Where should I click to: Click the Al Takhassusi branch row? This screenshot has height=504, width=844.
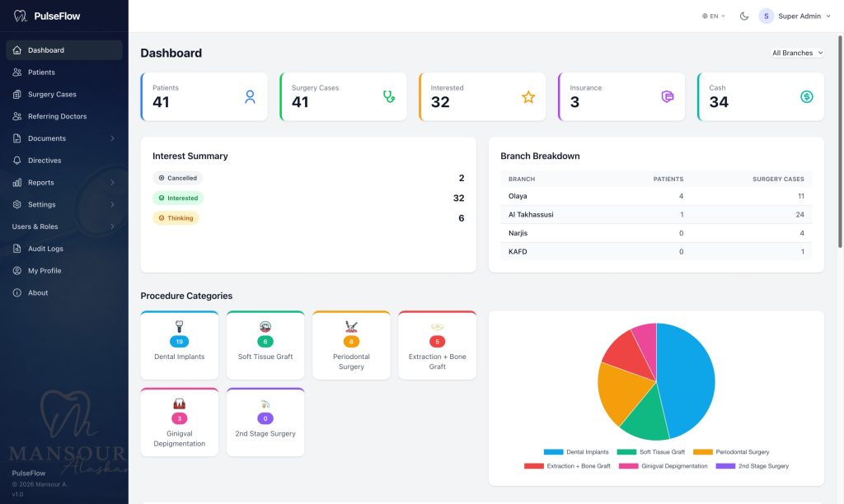656,214
